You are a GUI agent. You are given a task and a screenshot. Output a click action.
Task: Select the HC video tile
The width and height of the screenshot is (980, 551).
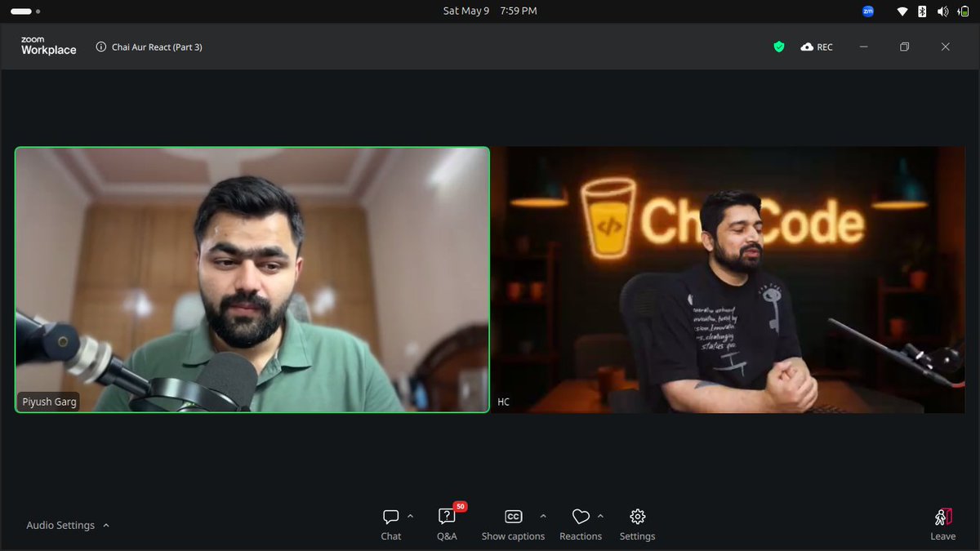[x=728, y=280]
